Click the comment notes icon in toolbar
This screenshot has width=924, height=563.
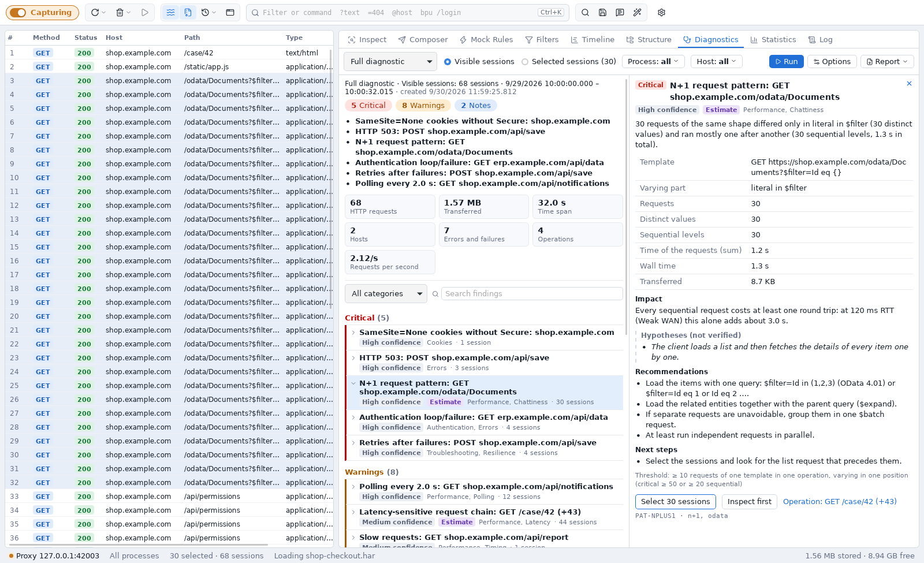tap(620, 12)
